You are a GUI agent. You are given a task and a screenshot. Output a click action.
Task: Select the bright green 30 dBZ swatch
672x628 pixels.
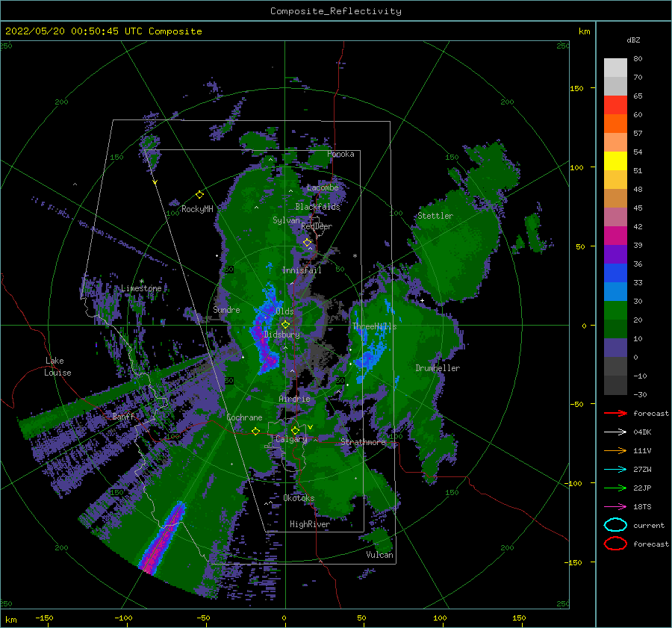tap(615, 311)
